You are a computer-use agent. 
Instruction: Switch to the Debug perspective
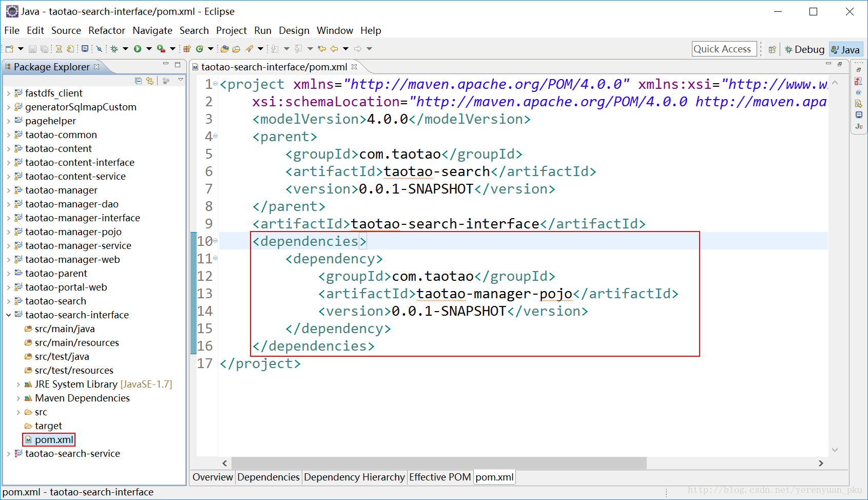(x=804, y=49)
